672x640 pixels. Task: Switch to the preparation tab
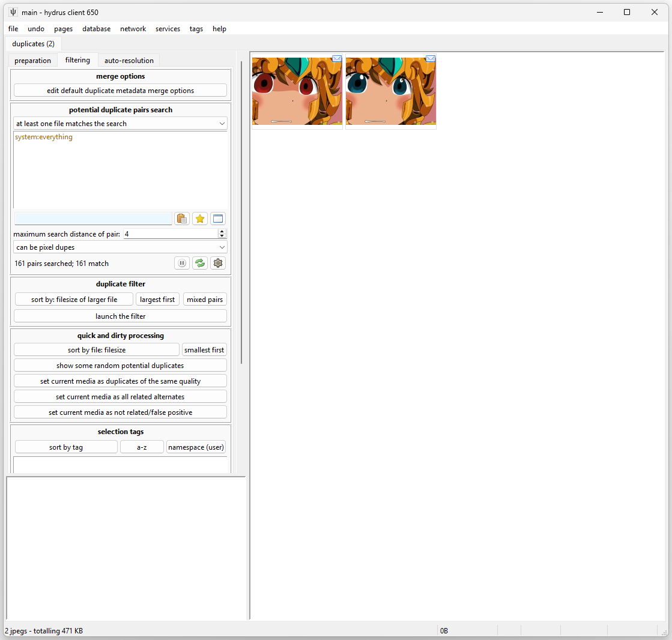[32, 61]
